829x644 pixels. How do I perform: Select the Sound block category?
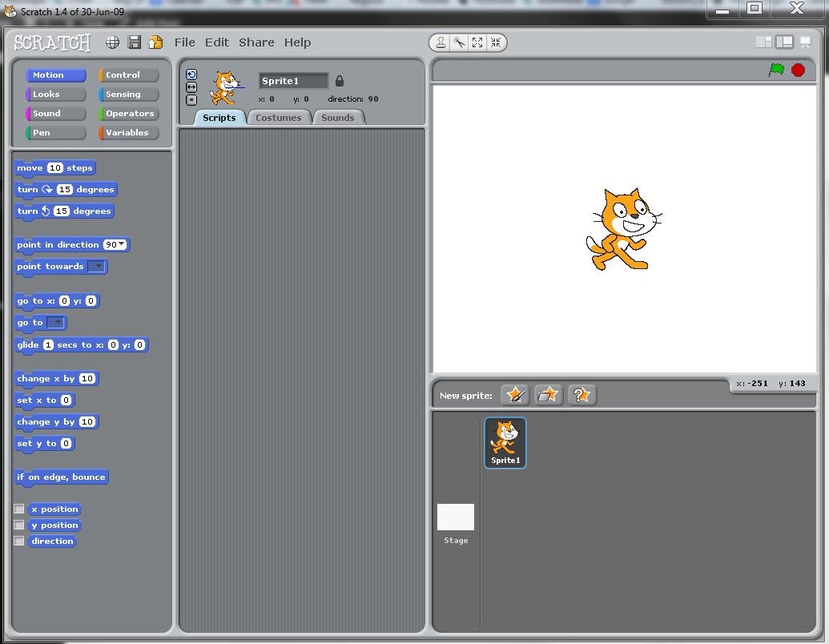pos(55,113)
